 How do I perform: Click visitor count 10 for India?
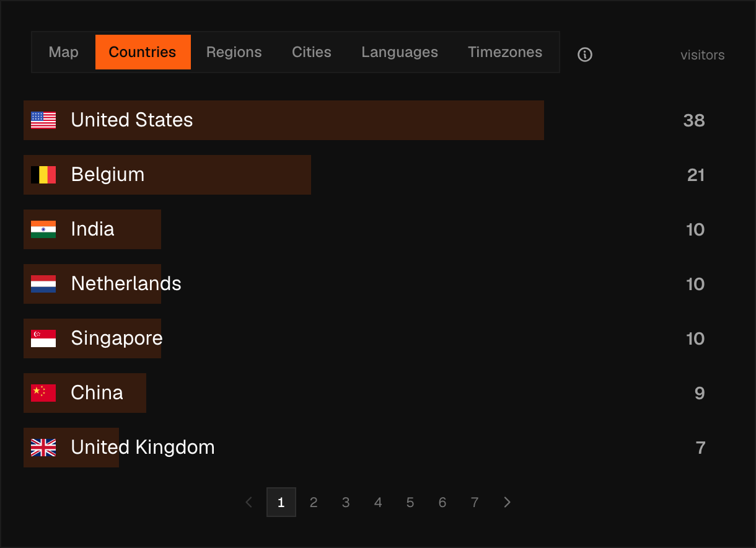pyautogui.click(x=695, y=229)
